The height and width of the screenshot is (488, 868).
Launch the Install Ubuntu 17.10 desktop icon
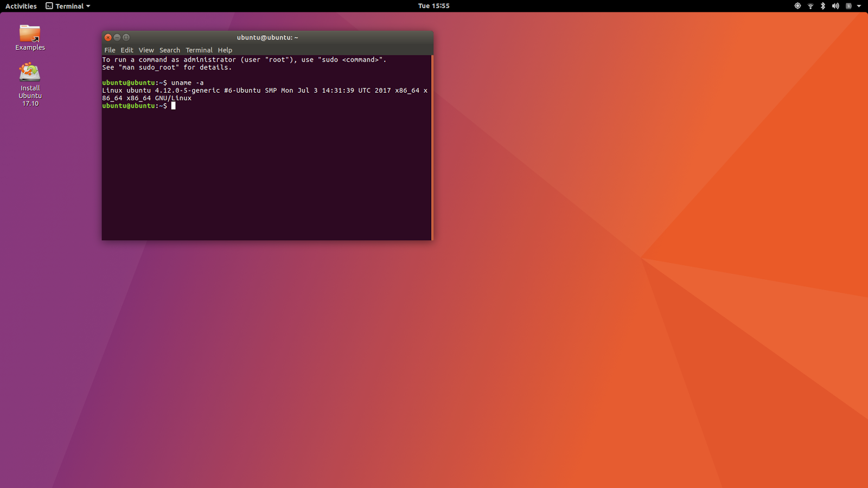[30, 84]
